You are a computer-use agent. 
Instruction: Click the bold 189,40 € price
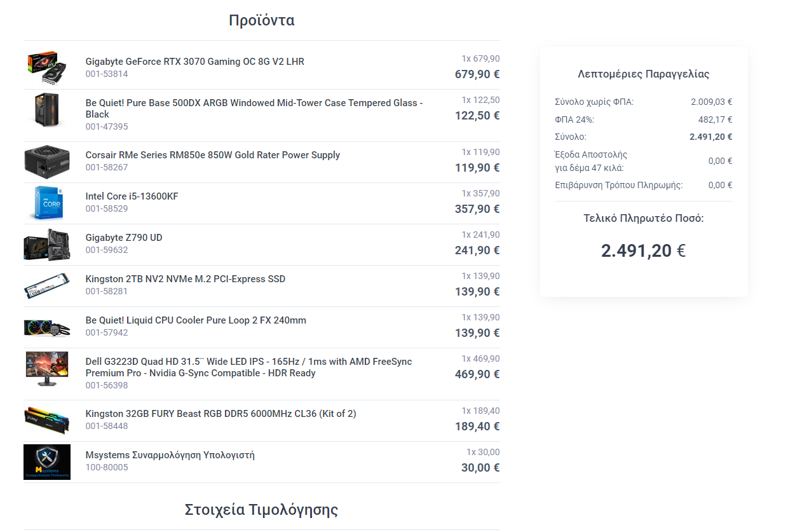(x=477, y=426)
